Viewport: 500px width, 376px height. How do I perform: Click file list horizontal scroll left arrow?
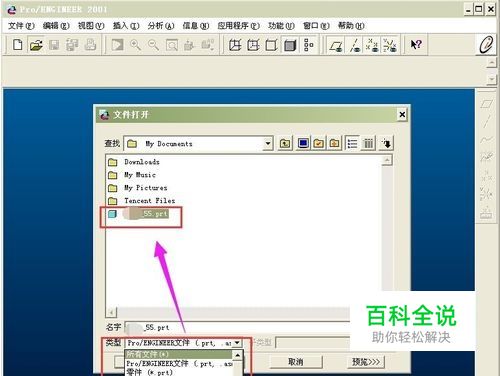click(111, 312)
